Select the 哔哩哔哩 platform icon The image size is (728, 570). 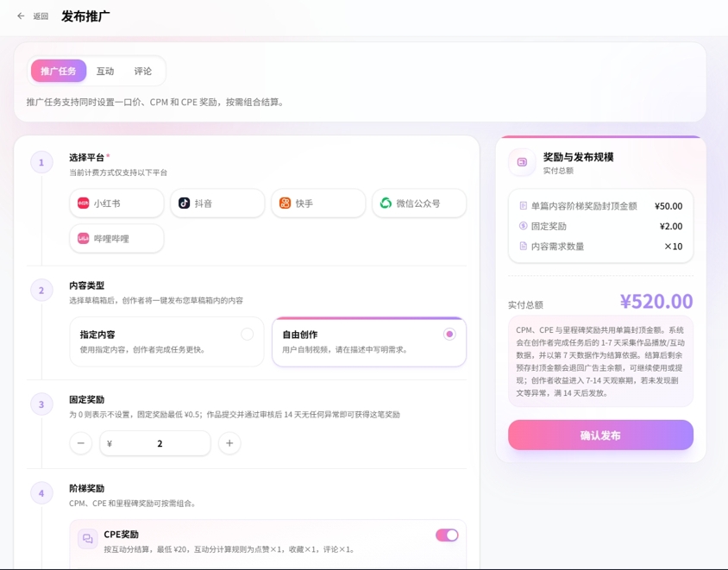tap(83, 239)
